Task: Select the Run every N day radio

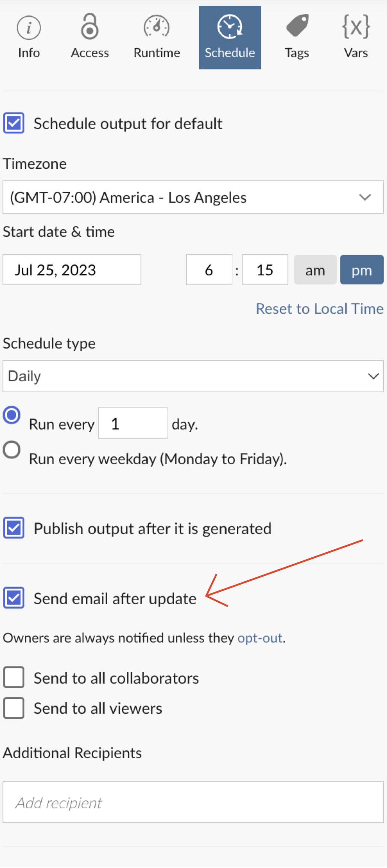Action: point(12,415)
